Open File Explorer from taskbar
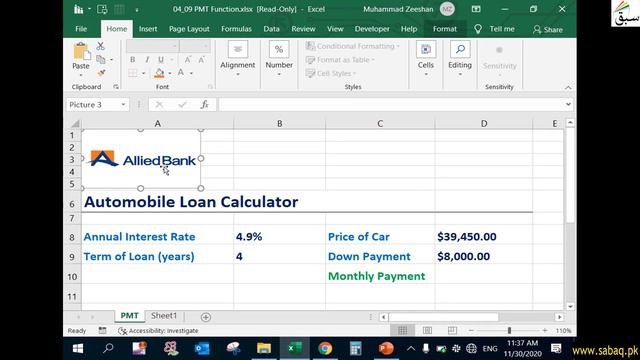Viewport: 640px width, 360px height. (264, 349)
